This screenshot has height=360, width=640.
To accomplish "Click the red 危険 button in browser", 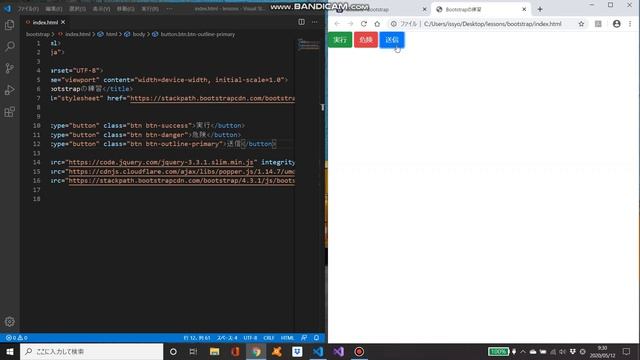I will 366,40.
